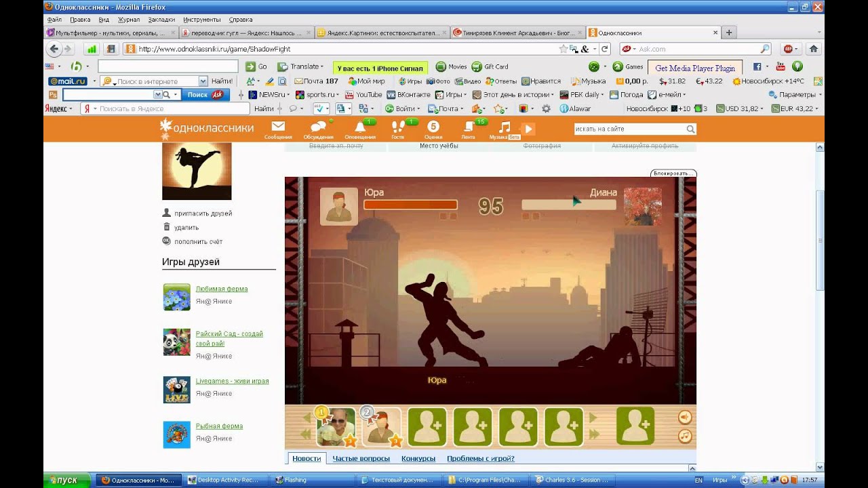Open Сообщения envelope icon in Odnoklassniki header
The width and height of the screenshot is (868, 488).
point(278,127)
